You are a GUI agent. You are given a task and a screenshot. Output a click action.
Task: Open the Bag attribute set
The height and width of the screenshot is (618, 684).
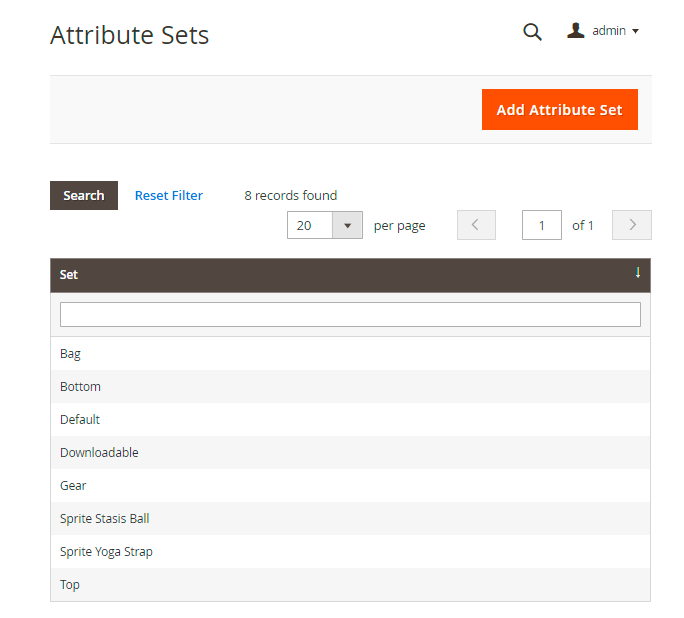[71, 354]
